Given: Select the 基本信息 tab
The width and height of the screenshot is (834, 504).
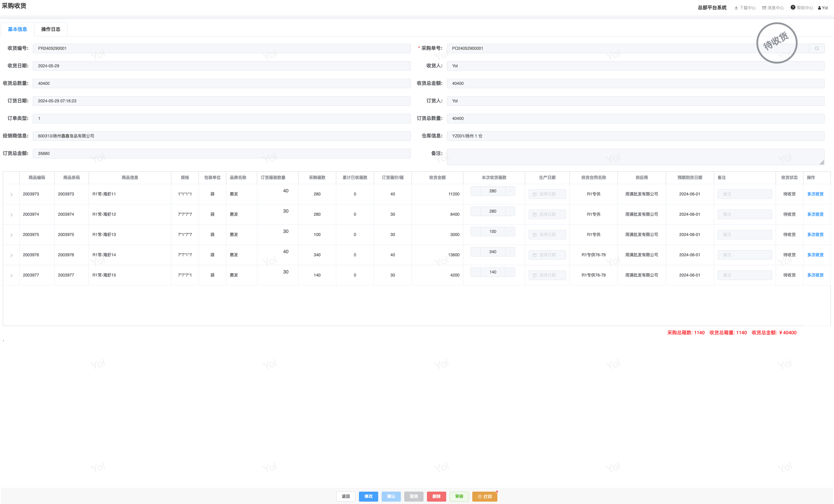Looking at the screenshot, I should point(17,29).
